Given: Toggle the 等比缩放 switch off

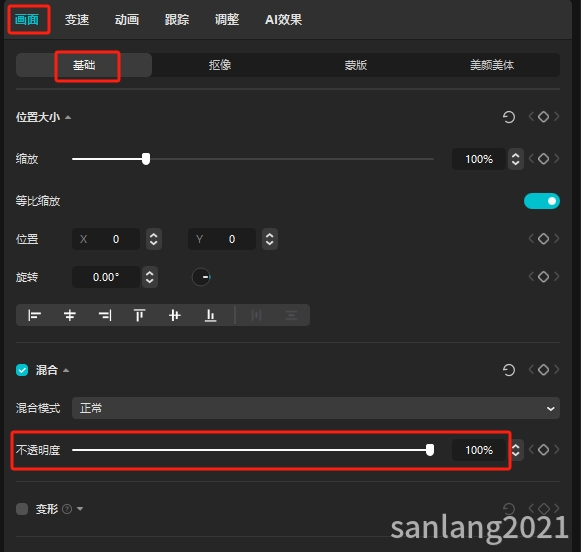Looking at the screenshot, I should [x=542, y=201].
